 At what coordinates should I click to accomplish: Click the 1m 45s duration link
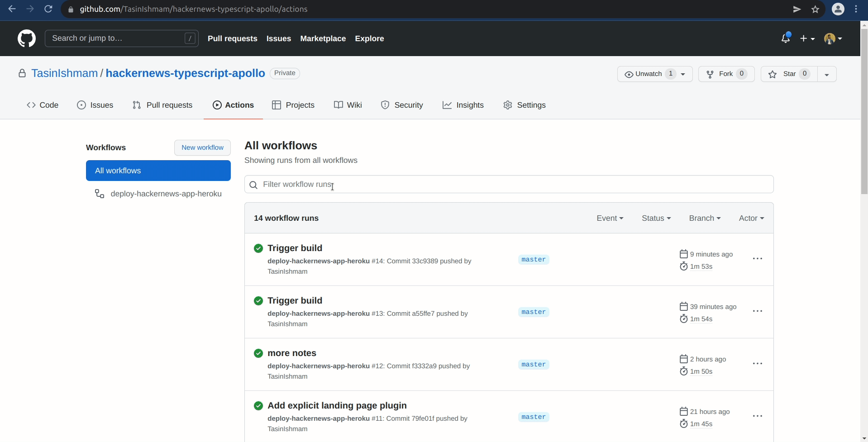pyautogui.click(x=701, y=424)
